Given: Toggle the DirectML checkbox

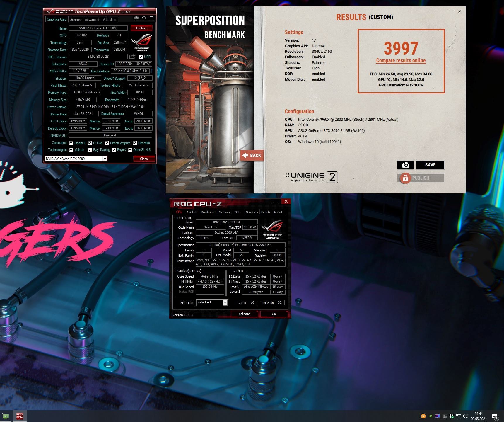Looking at the screenshot, I should point(135,143).
